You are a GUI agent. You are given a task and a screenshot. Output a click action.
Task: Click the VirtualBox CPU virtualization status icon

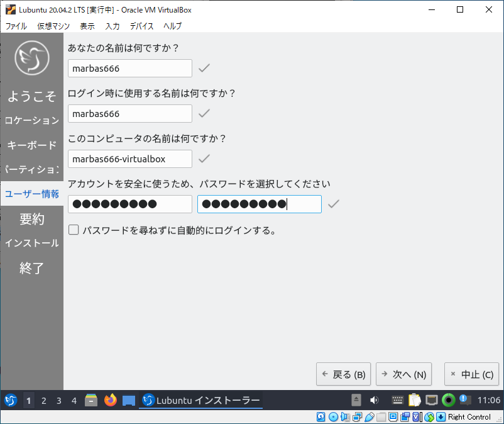pos(417,417)
